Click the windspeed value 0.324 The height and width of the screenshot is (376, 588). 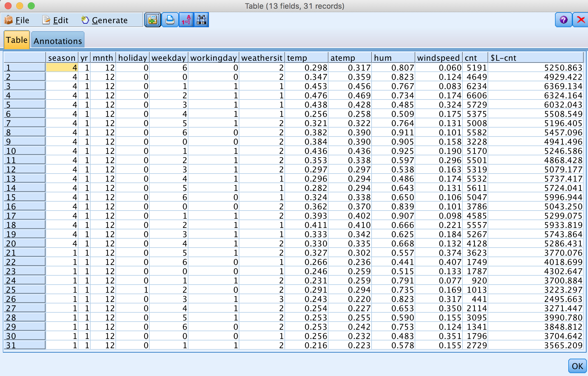point(450,105)
